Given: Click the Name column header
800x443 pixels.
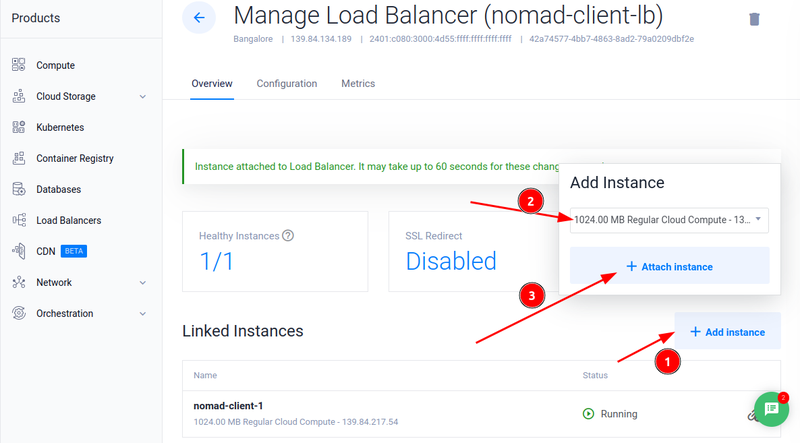Looking at the screenshot, I should pos(205,375).
